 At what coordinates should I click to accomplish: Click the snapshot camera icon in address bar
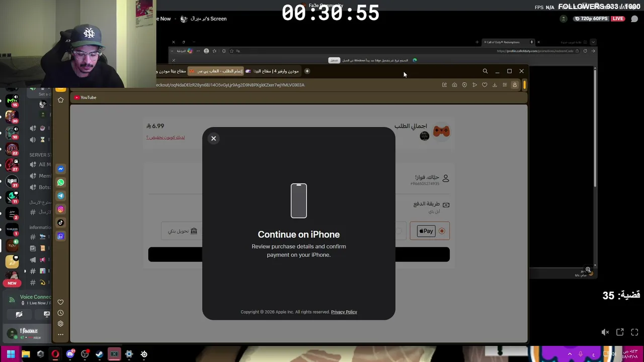pos(454,85)
